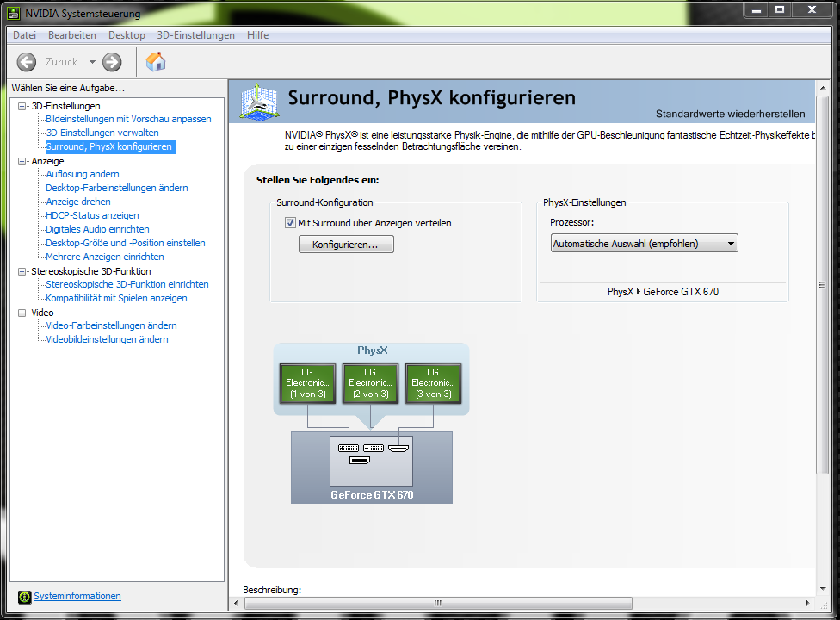Click the first DVI connector icon
The height and width of the screenshot is (620, 840).
pyautogui.click(x=349, y=448)
